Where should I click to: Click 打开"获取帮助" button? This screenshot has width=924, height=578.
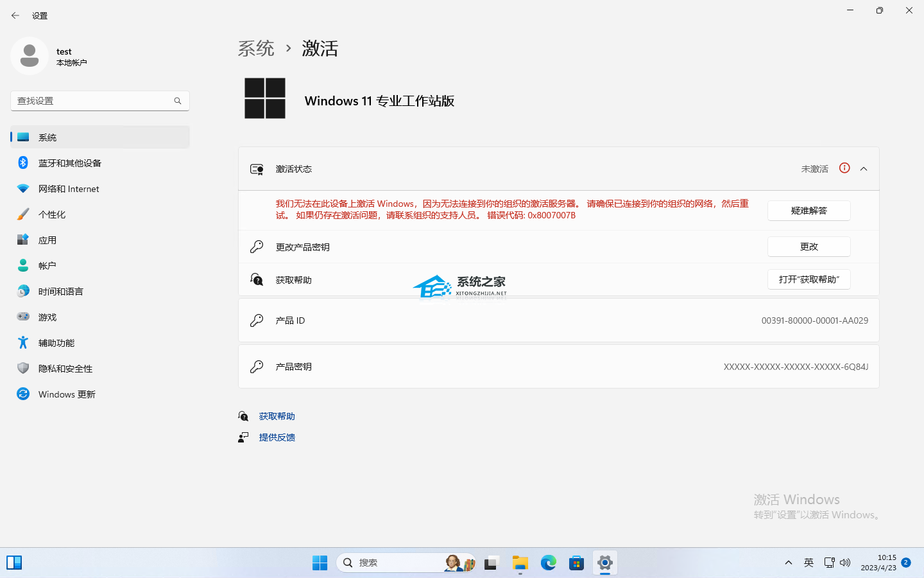coord(809,279)
